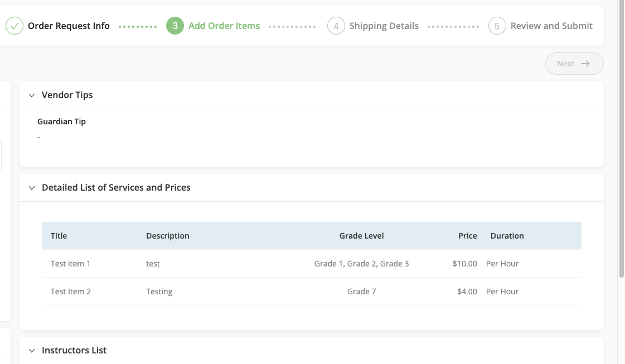Click the step 4 circle icon
The height and width of the screenshot is (364, 625).
[x=336, y=26]
